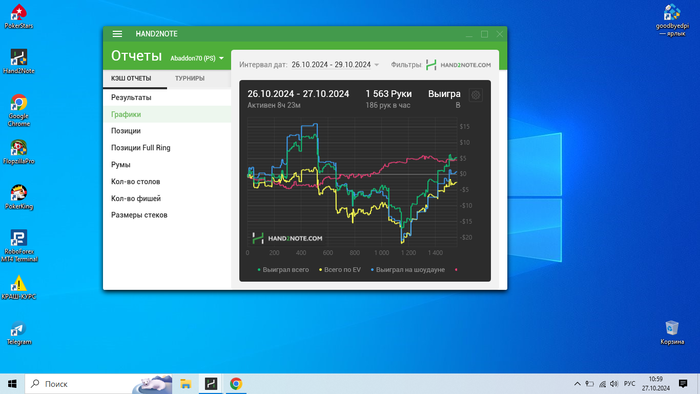Switch РУС input language indicator
Screen dimensions: 700x394
click(x=629, y=384)
